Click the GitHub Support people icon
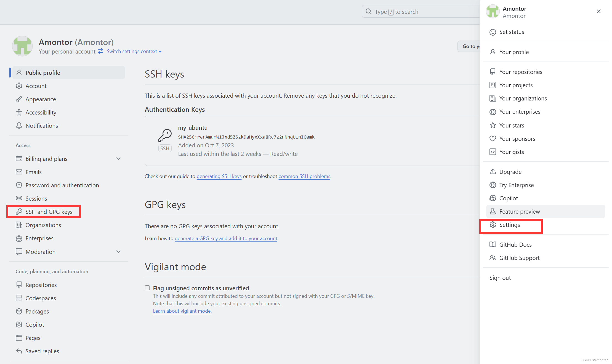 pos(493,258)
